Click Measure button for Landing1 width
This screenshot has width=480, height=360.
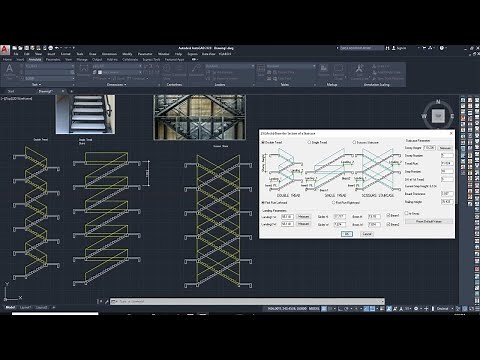[303, 217]
